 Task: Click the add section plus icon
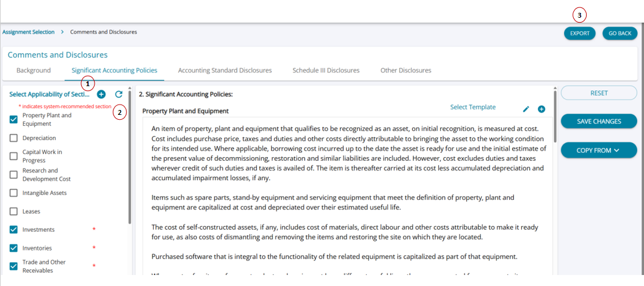click(101, 94)
